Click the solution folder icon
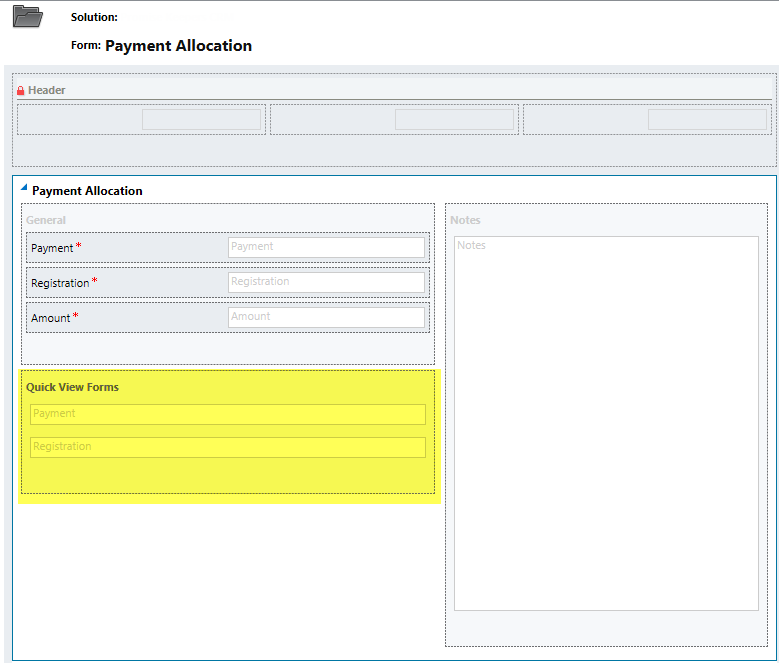This screenshot has width=779, height=663. coord(27,16)
